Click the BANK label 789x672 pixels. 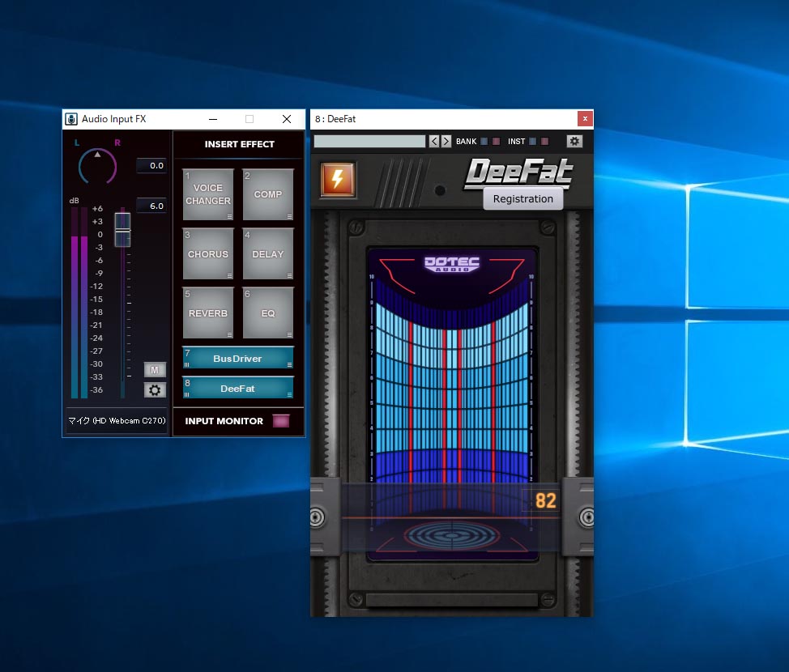[466, 142]
